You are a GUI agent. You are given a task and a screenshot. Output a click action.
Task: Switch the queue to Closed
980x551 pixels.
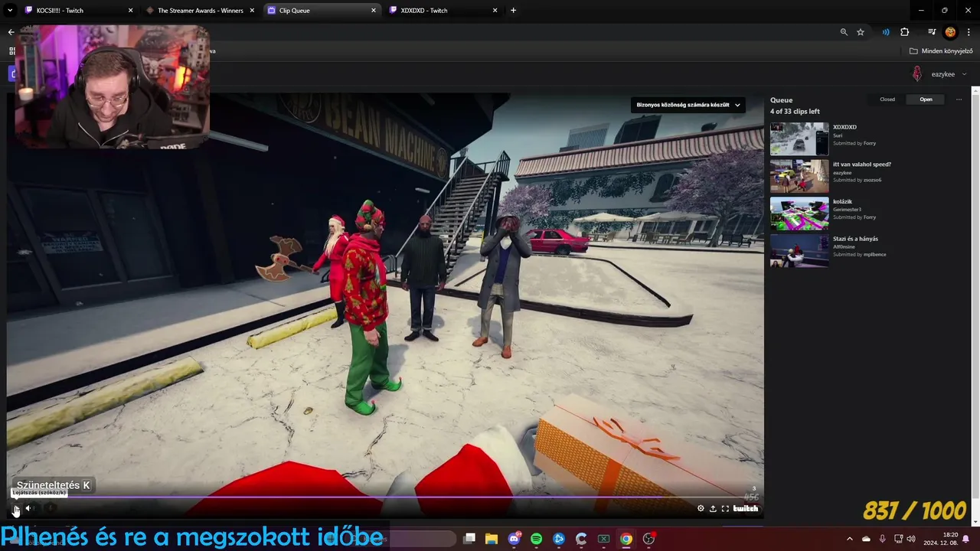point(887,99)
